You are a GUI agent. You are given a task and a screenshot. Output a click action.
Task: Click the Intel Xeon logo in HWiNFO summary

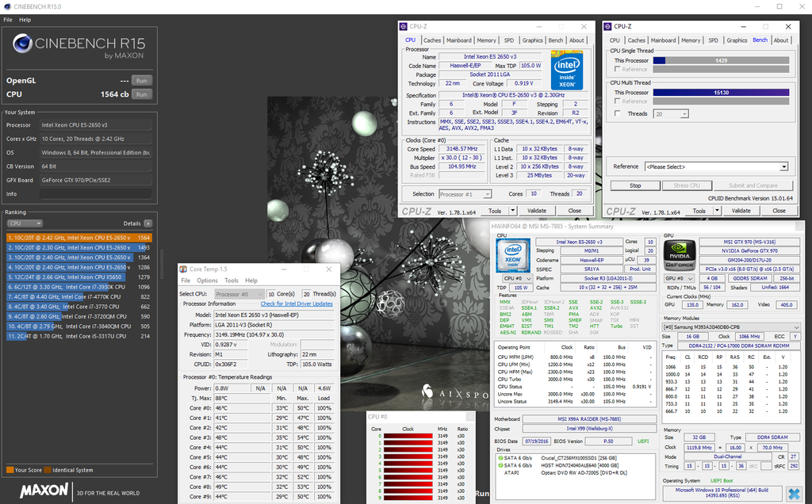513,255
